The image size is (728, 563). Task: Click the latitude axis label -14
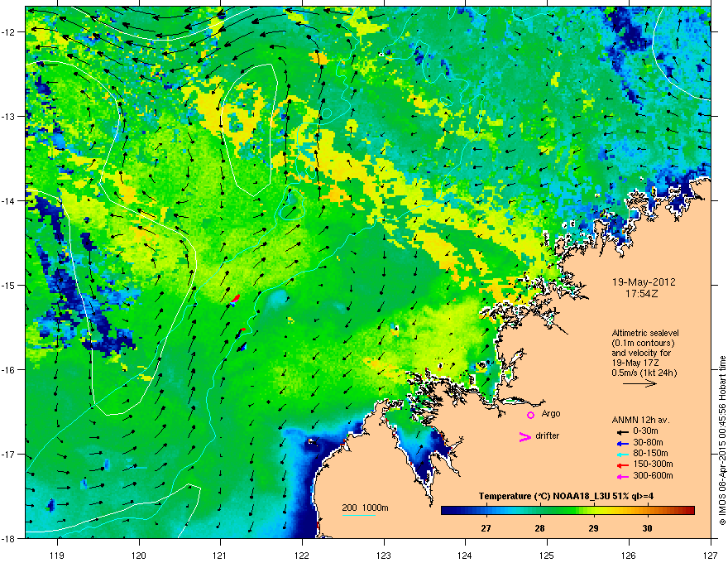click(x=8, y=201)
